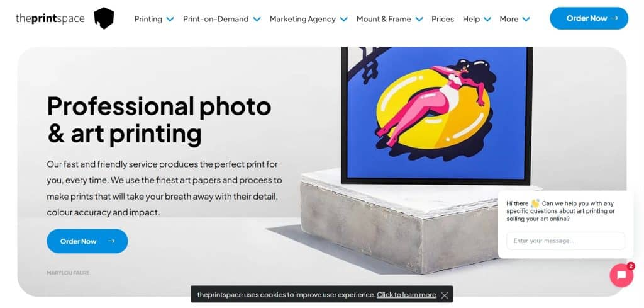Expand the More menu chevron
The width and height of the screenshot is (644, 308).
point(526,19)
